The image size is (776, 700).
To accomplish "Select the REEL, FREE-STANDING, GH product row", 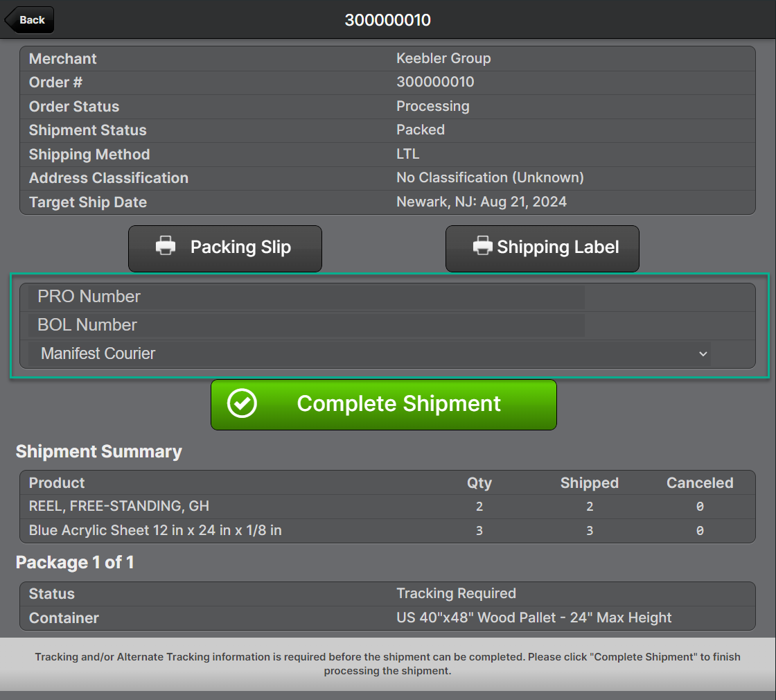I will (118, 507).
